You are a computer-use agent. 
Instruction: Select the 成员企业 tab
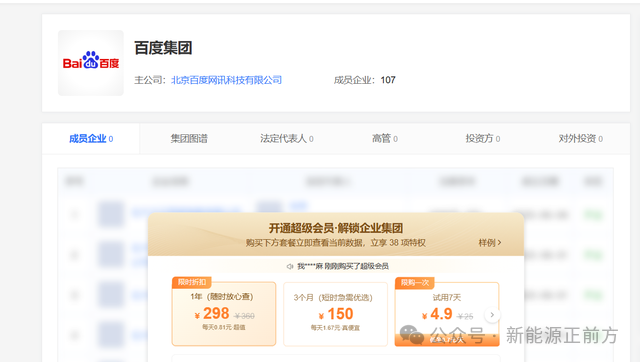click(91, 139)
